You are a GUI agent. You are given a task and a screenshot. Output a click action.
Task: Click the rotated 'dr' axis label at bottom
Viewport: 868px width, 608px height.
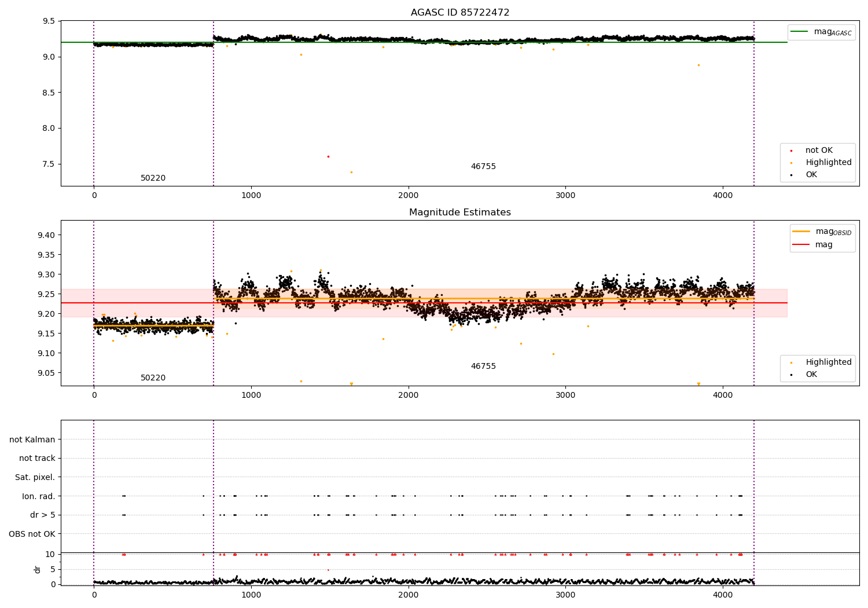(x=38, y=569)
